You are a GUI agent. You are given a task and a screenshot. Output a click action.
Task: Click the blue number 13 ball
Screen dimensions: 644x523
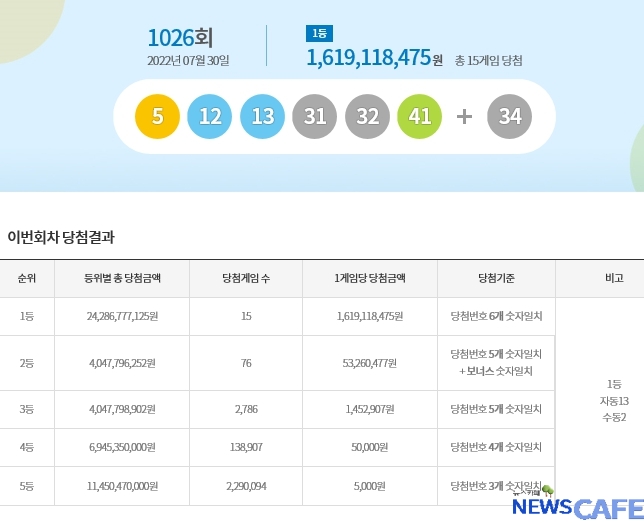263,117
